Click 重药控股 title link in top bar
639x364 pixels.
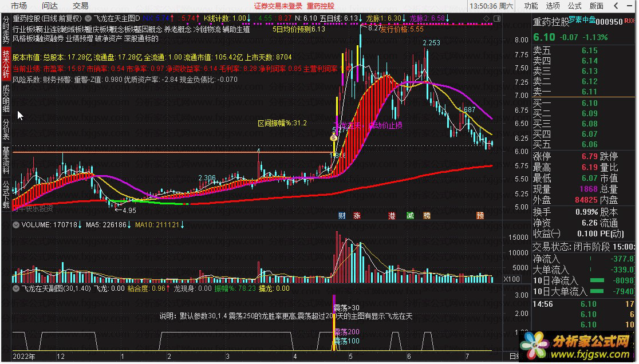click(x=321, y=6)
